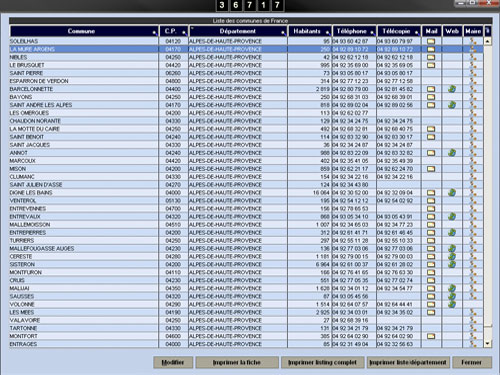Click Maire icon for ENTRAGES row
Image resolution: width=500 pixels, height=375 pixels.
click(x=473, y=344)
